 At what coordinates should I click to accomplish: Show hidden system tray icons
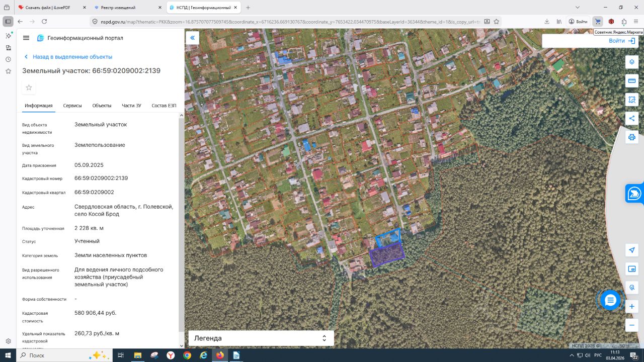571,355
